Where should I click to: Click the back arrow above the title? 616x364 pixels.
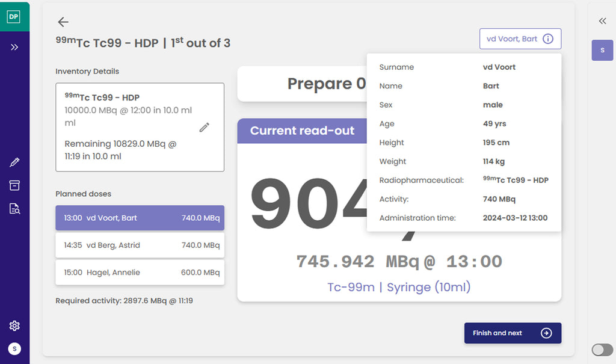(x=63, y=22)
